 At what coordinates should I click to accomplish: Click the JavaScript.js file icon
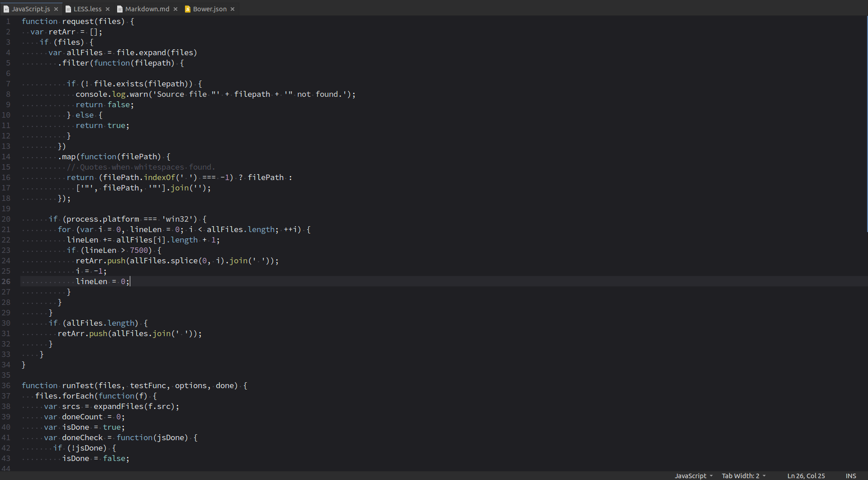(x=6, y=9)
